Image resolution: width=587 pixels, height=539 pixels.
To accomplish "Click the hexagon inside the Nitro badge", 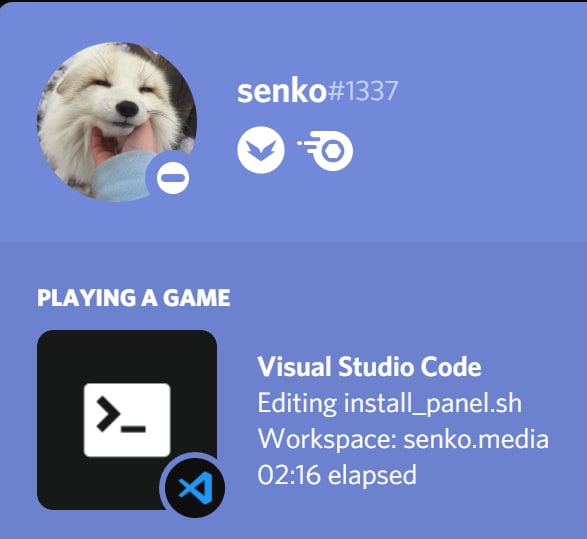I will (332, 151).
